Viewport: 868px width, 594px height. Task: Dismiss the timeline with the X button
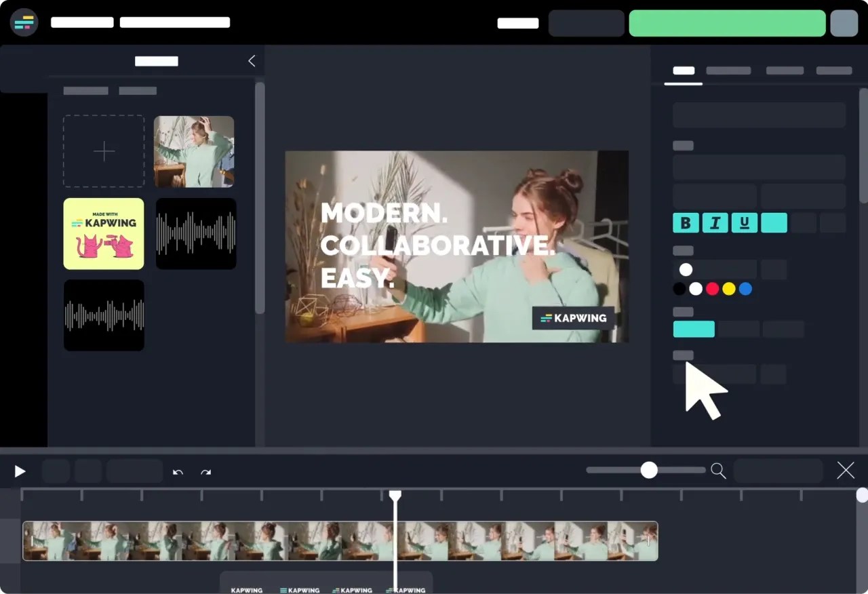coord(846,470)
